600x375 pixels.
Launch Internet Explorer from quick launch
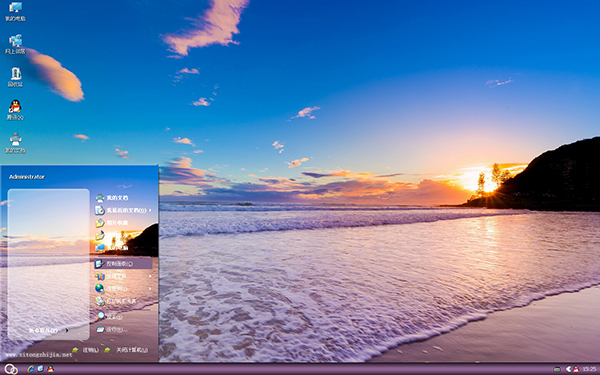click(31, 369)
